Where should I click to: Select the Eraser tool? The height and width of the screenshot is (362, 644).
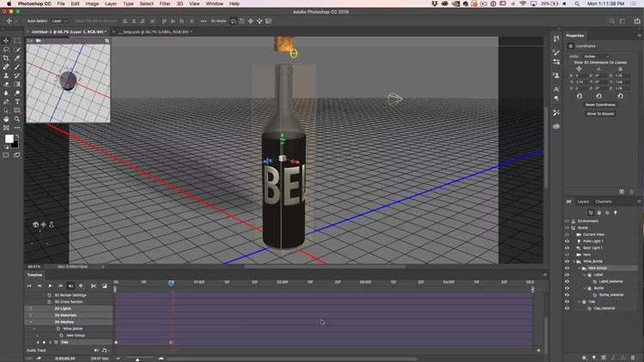(6, 84)
